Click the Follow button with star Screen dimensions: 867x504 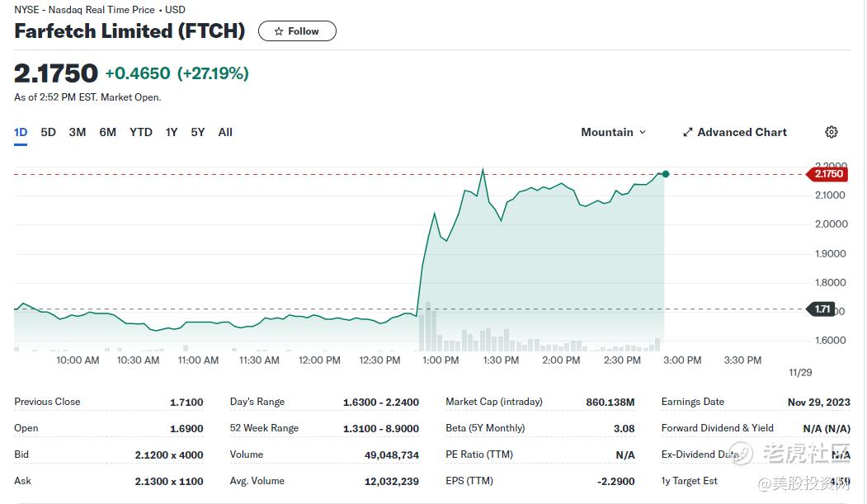coord(297,31)
